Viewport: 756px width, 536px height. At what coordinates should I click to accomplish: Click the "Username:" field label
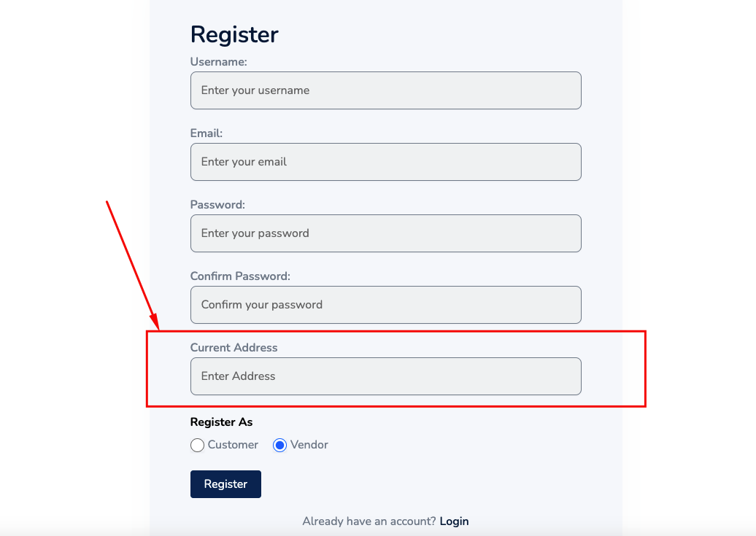[x=219, y=62]
